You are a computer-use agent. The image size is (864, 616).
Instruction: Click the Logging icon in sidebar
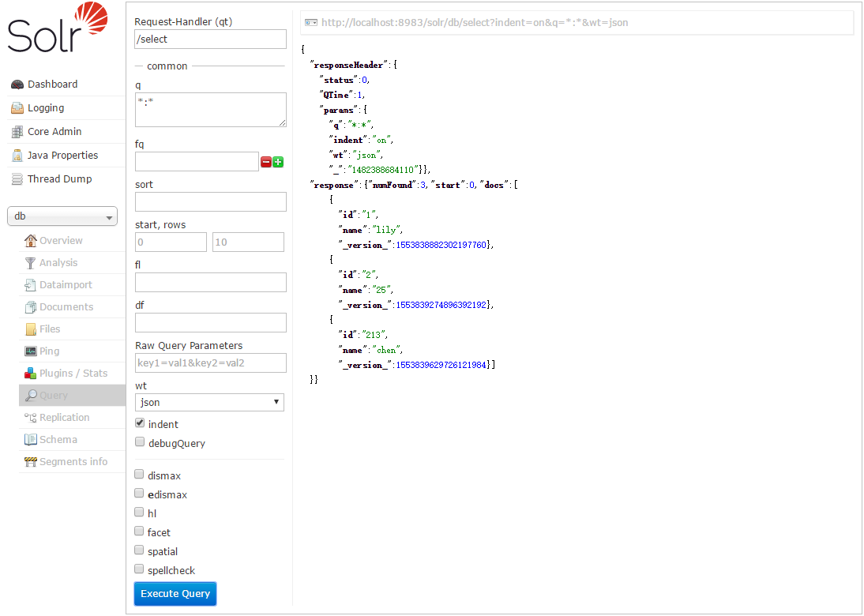pyautogui.click(x=17, y=108)
